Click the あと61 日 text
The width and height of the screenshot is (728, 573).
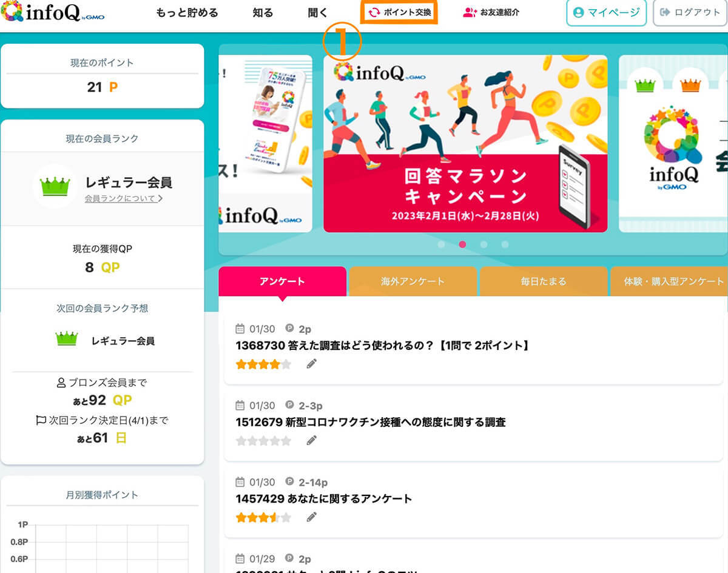pos(102,437)
